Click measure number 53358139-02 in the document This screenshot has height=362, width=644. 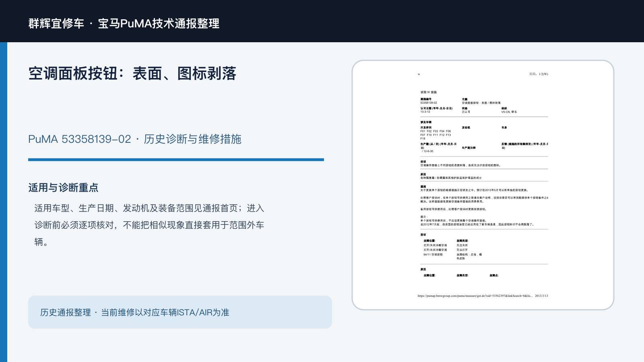pyautogui.click(x=429, y=103)
